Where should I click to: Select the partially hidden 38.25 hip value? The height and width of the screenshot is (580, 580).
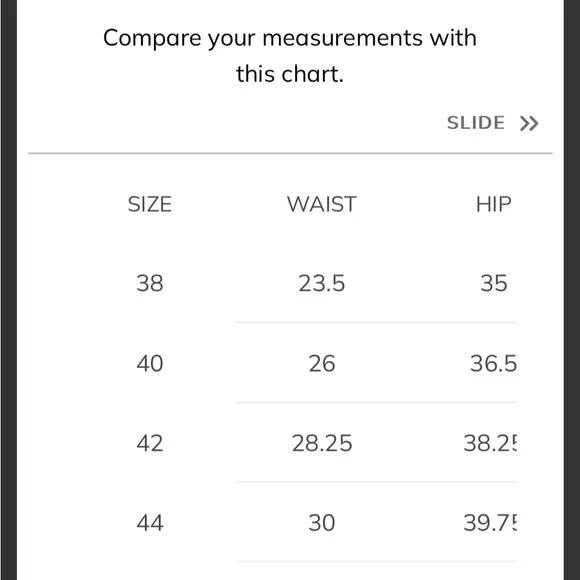point(490,443)
